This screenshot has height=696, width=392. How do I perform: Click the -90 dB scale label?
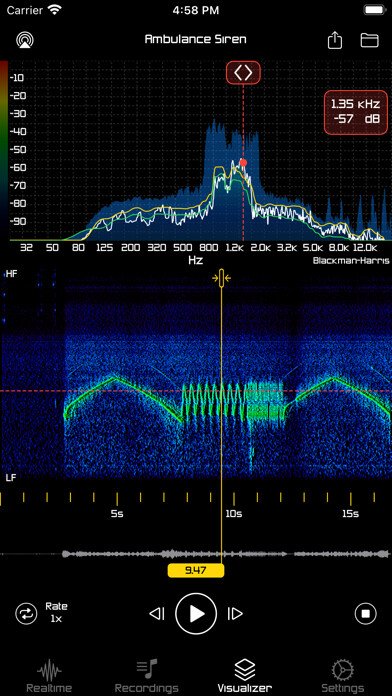17,221
